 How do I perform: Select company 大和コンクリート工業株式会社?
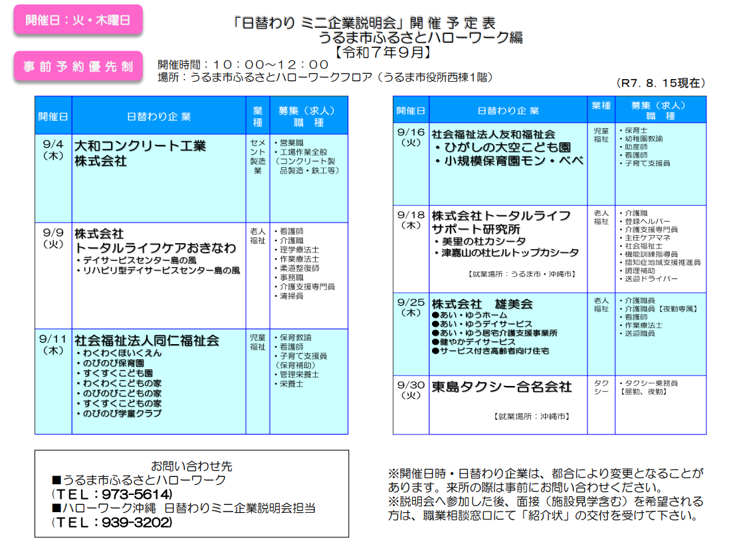140,153
